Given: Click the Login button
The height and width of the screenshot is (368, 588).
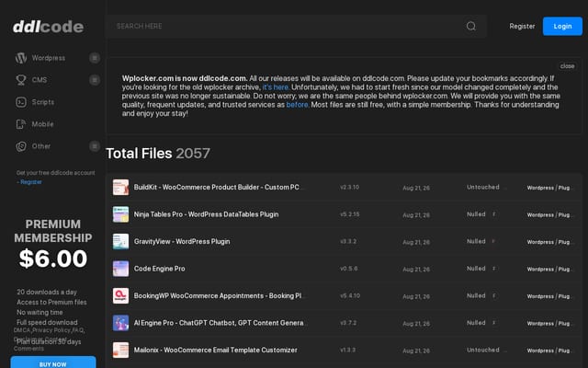Looking at the screenshot, I should click(562, 27).
